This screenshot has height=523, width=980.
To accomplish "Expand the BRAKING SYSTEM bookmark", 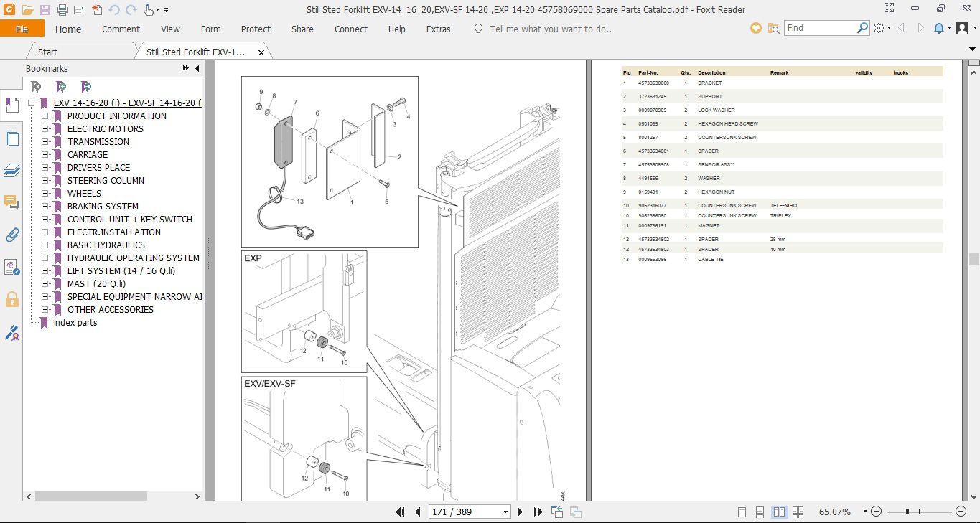I will [x=45, y=207].
